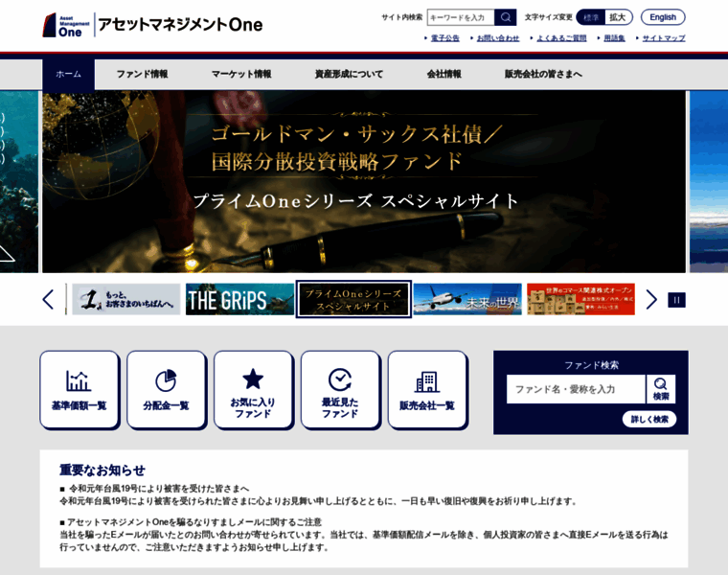
Task: Open the 資産形成について menu
Action: click(349, 75)
